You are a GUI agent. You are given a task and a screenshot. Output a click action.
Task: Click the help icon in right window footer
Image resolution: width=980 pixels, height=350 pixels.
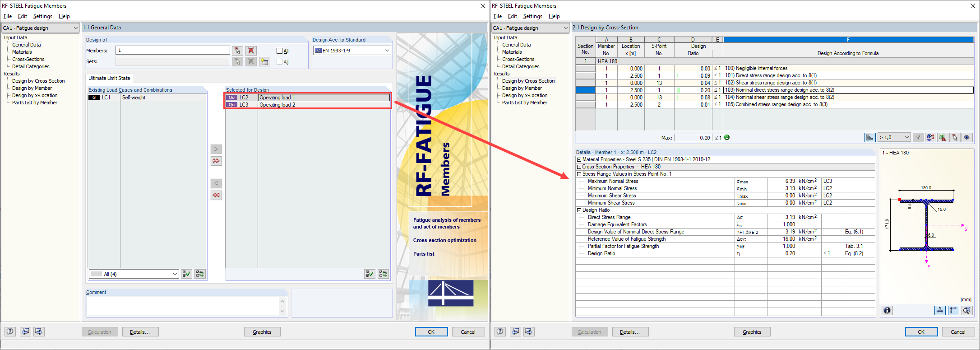pyautogui.click(x=500, y=331)
